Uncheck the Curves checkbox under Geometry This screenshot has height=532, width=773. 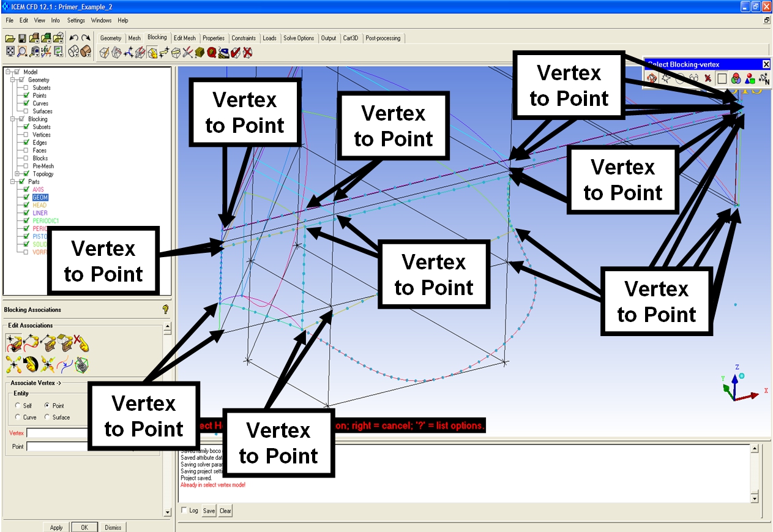point(26,103)
